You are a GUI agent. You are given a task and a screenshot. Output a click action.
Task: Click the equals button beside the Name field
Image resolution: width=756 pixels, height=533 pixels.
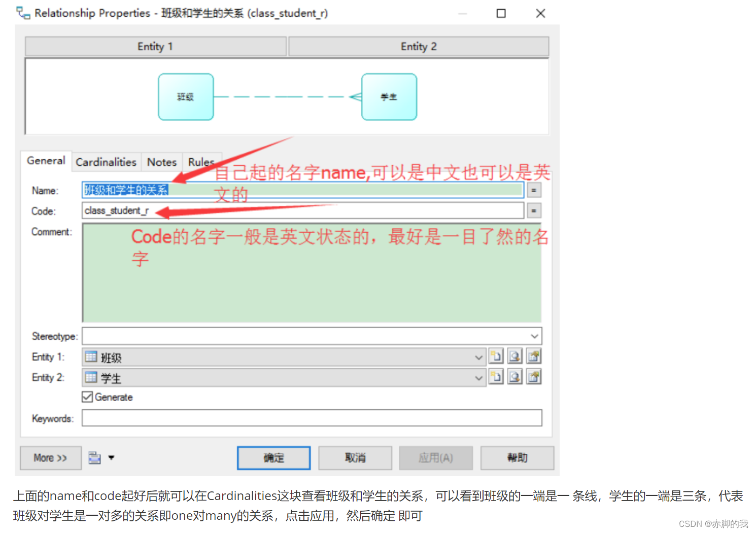(x=533, y=190)
